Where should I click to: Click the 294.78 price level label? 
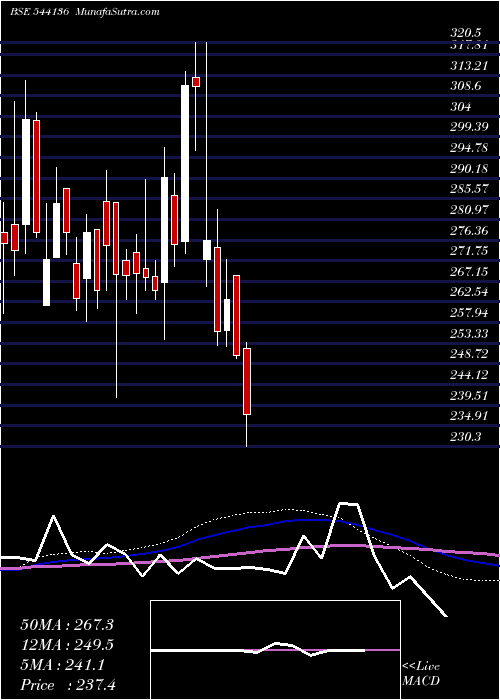point(469,148)
